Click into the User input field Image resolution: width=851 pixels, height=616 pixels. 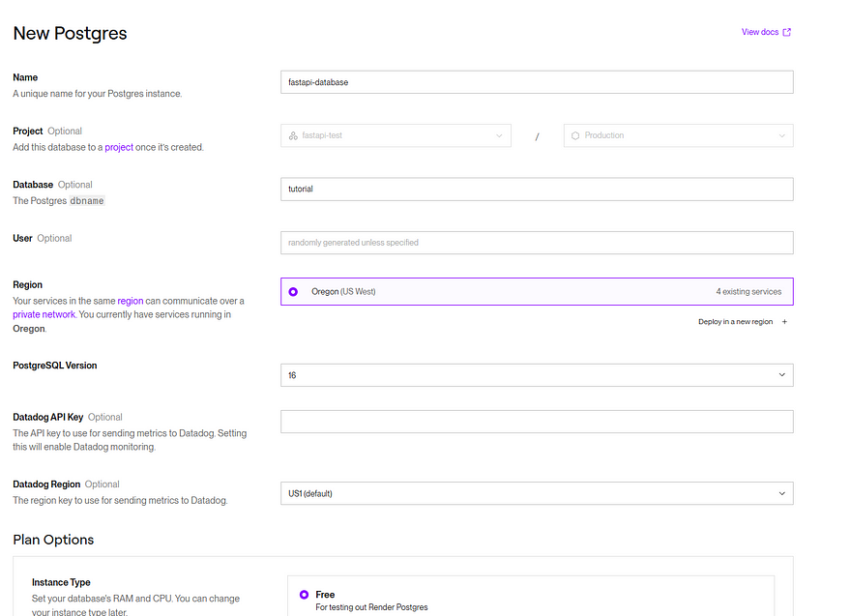coord(537,243)
